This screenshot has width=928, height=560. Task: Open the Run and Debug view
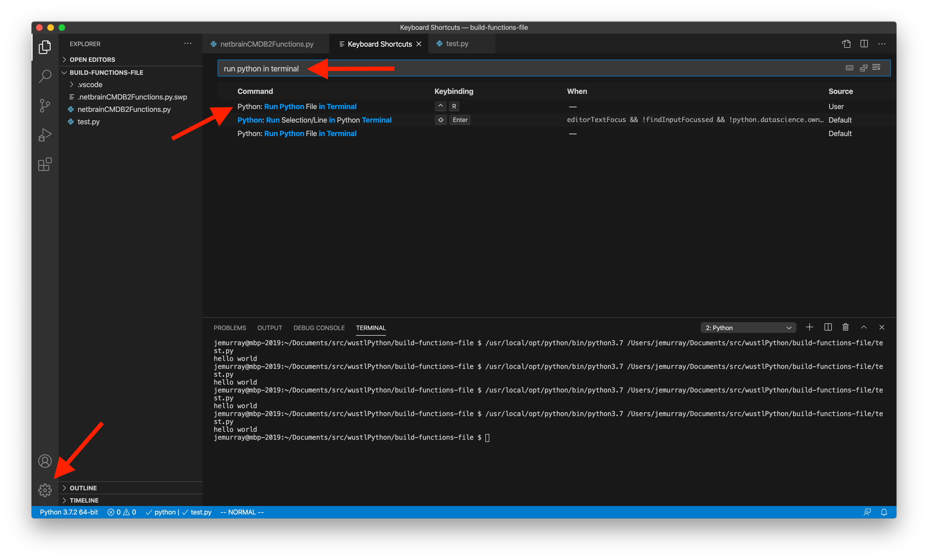45,135
